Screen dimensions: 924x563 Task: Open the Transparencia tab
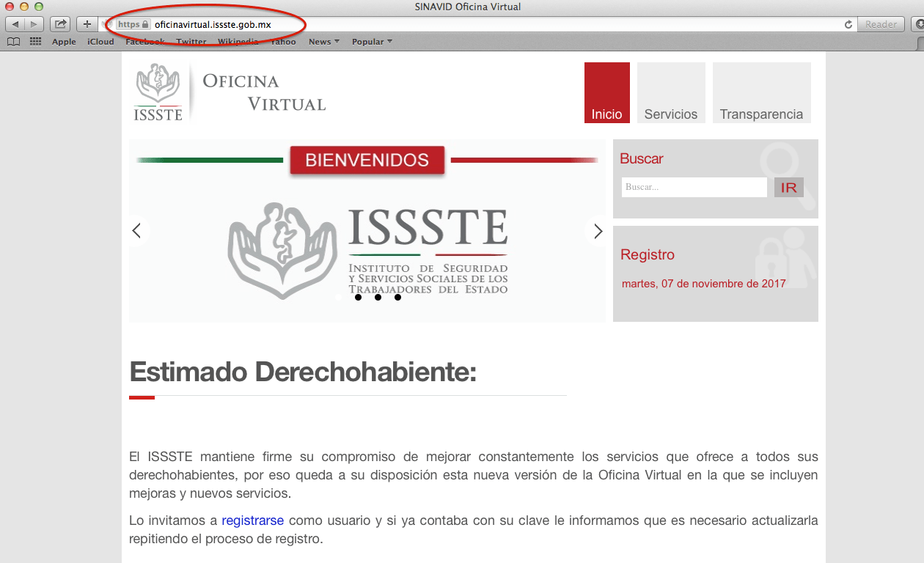pyautogui.click(x=762, y=92)
